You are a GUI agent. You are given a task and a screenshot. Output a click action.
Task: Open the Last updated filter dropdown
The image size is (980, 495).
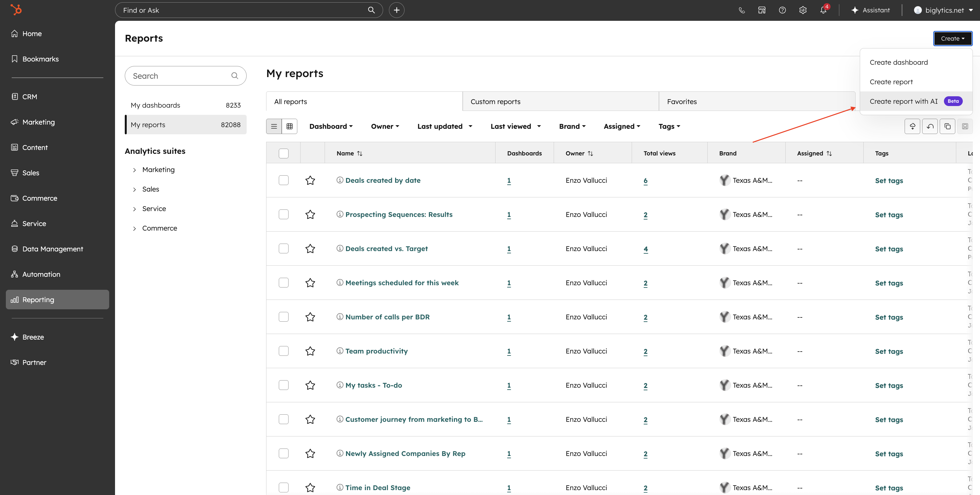(445, 127)
